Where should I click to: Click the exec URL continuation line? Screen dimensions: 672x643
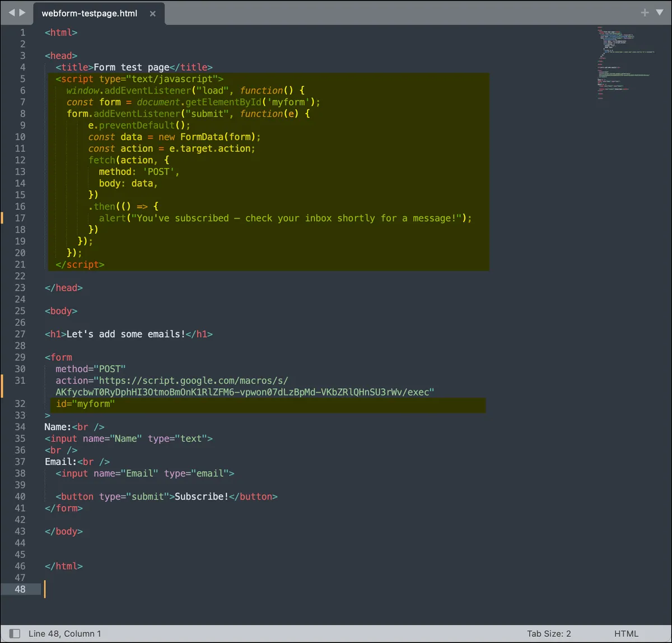click(x=245, y=392)
